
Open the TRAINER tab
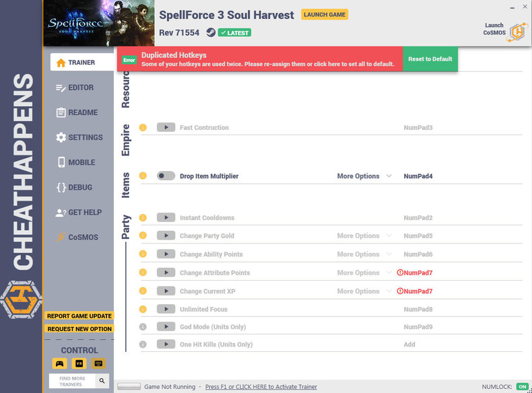pos(82,63)
